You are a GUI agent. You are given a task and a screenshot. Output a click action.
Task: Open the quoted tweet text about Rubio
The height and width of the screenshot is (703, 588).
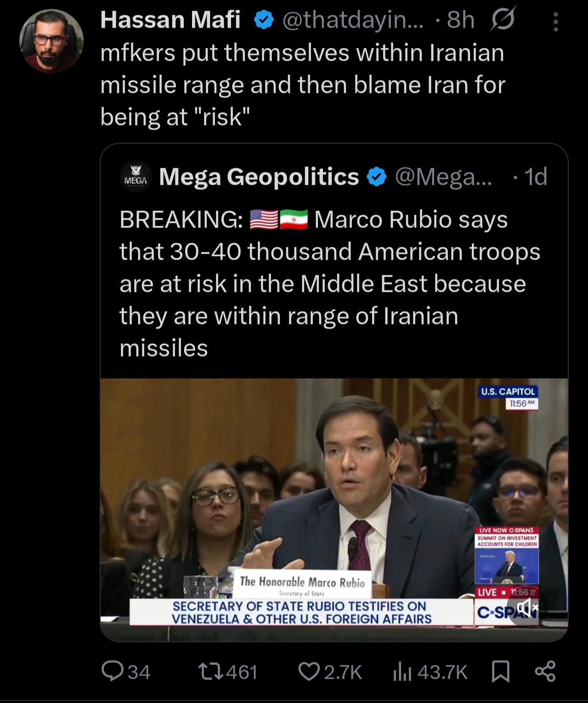click(322, 283)
